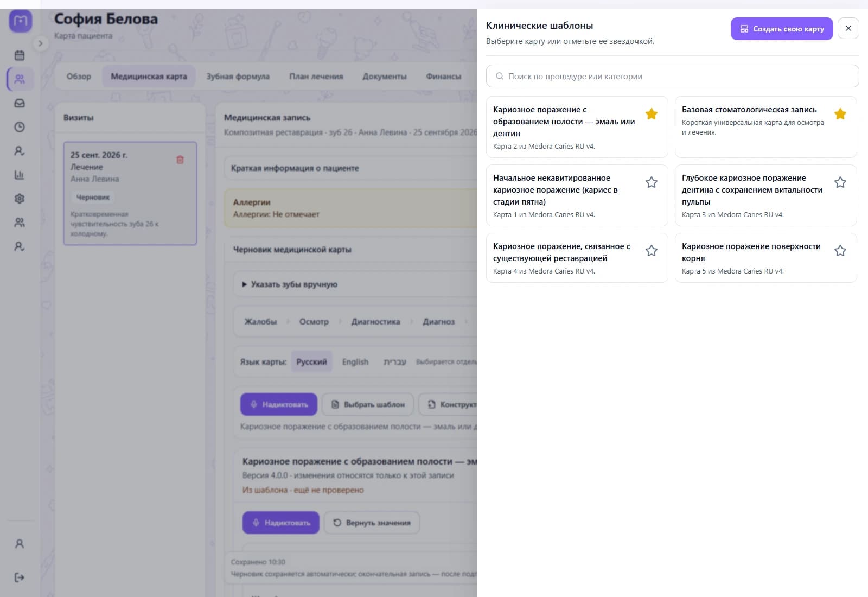
Task: Click the lower 'Надиктовать' button
Action: [281, 523]
